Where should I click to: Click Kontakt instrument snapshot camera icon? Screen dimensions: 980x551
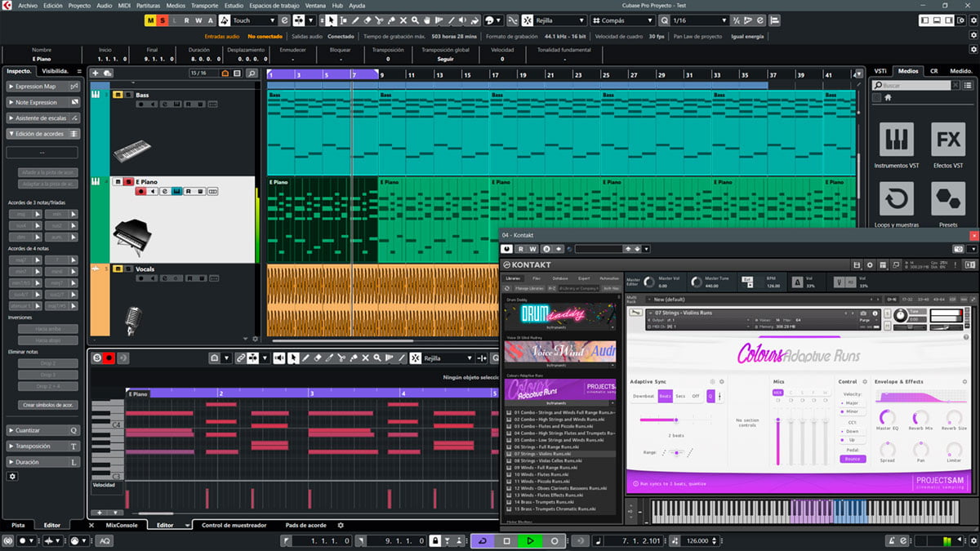click(x=863, y=313)
